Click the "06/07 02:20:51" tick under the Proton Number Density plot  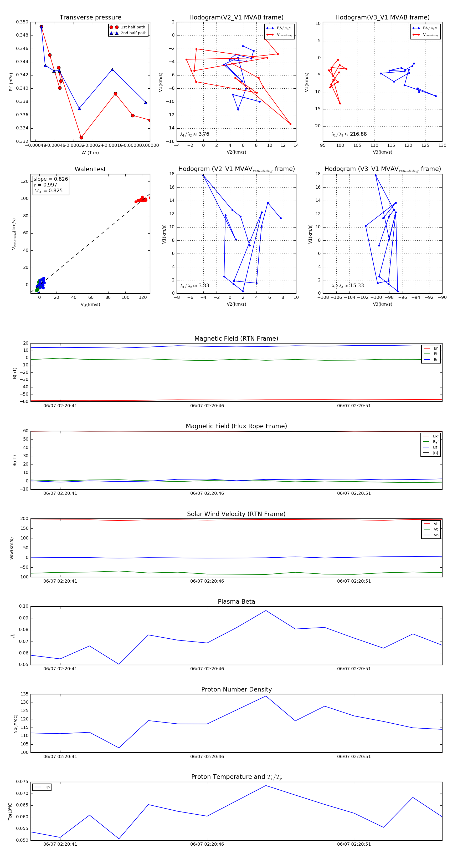354,756
